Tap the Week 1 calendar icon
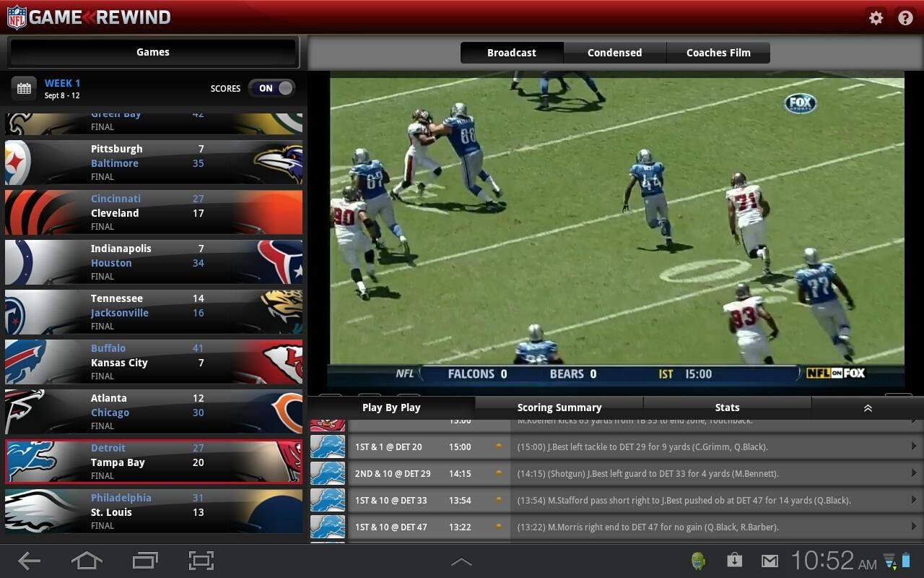Image resolution: width=924 pixels, height=578 pixels. pyautogui.click(x=24, y=87)
